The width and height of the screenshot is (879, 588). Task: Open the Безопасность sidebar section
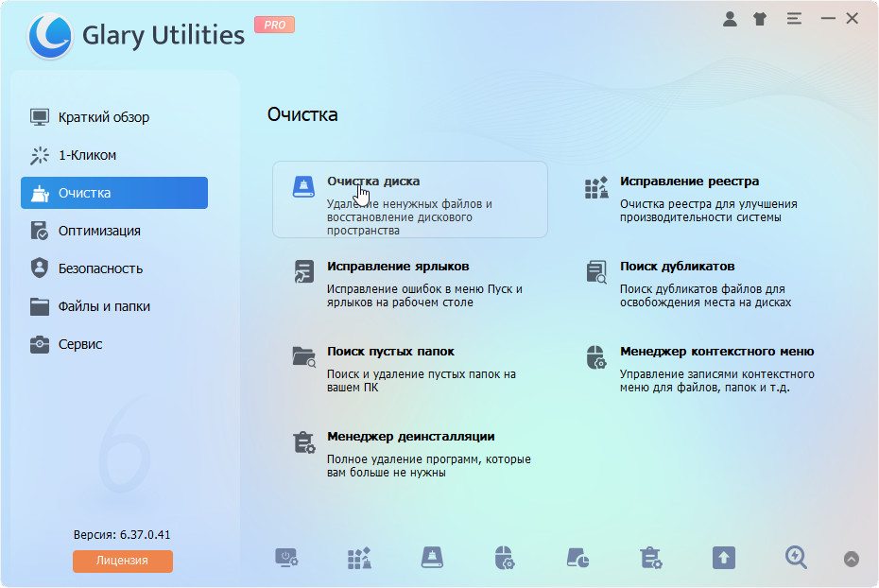click(100, 268)
